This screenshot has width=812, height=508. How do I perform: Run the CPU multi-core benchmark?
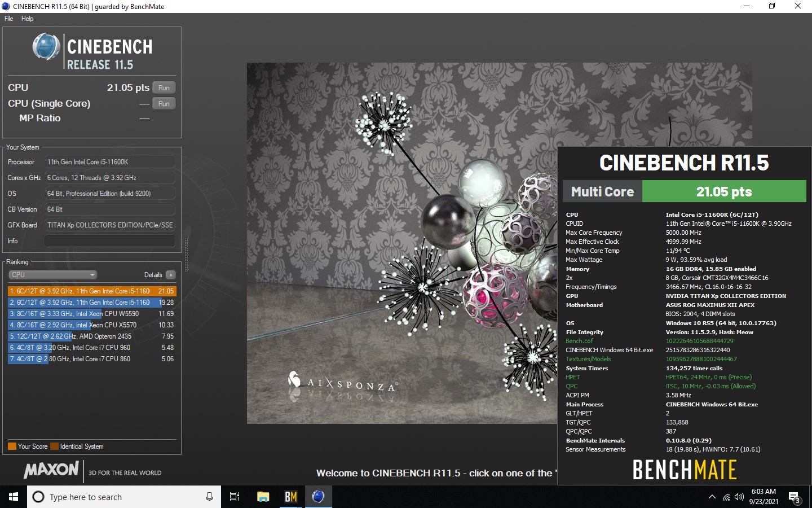(164, 87)
